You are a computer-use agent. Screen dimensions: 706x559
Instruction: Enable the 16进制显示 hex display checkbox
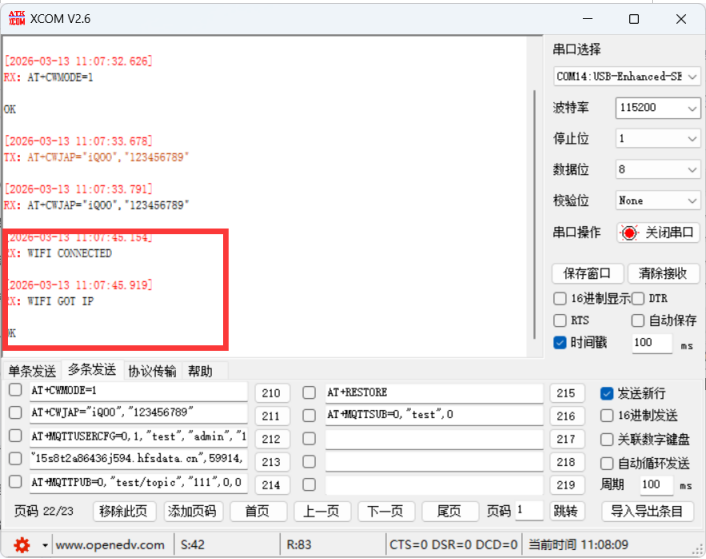click(560, 298)
